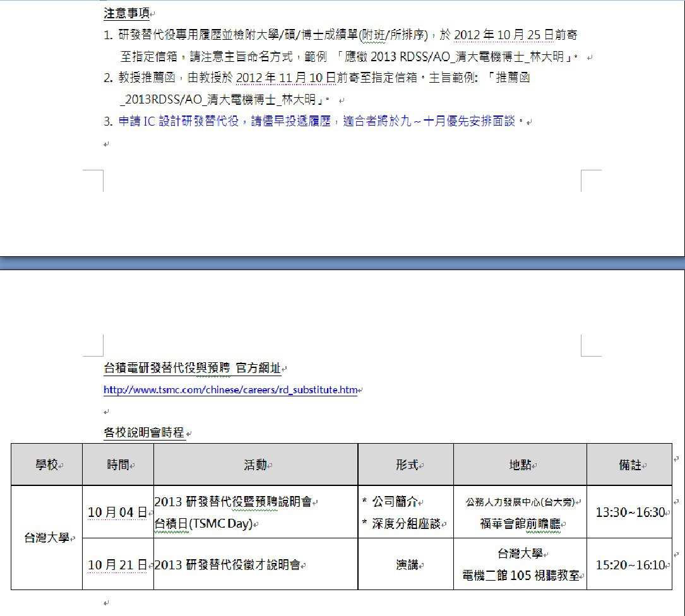Click the 10月21日 date cell
Screen dimensions: 685x616
click(118, 564)
